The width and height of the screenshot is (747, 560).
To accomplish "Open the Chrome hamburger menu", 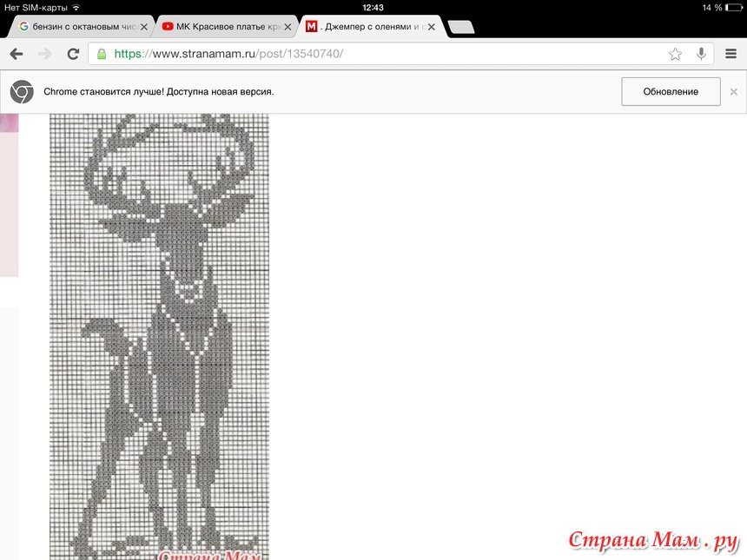I will tap(731, 54).
